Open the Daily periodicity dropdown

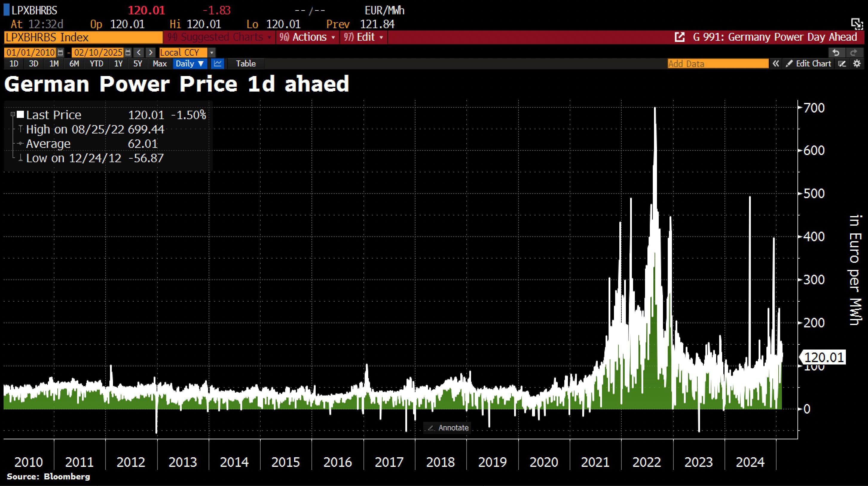(x=190, y=64)
